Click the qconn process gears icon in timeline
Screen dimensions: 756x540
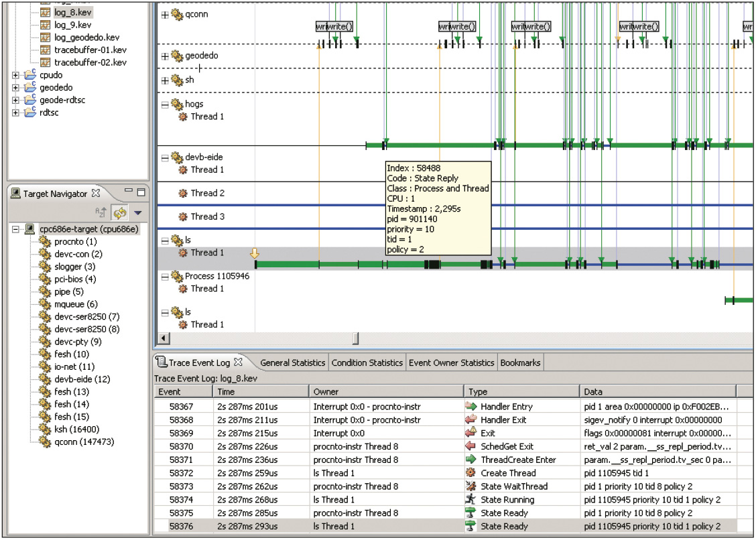177,14
